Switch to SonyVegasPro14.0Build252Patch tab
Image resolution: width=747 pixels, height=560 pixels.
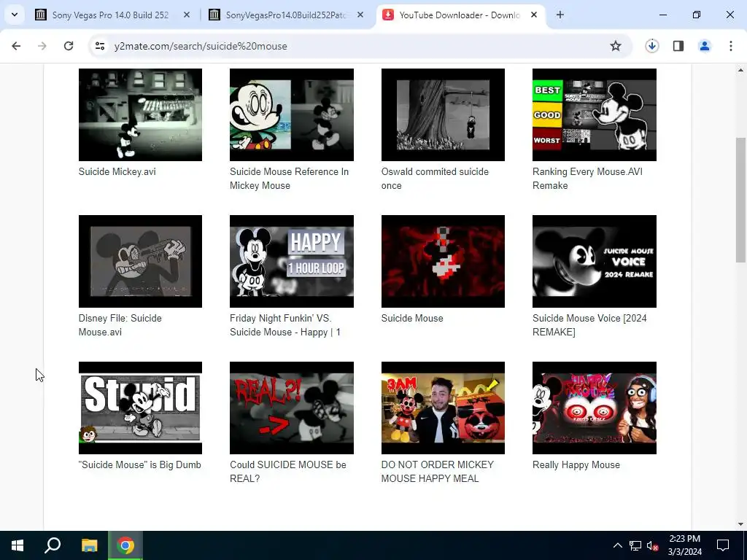(x=285, y=15)
